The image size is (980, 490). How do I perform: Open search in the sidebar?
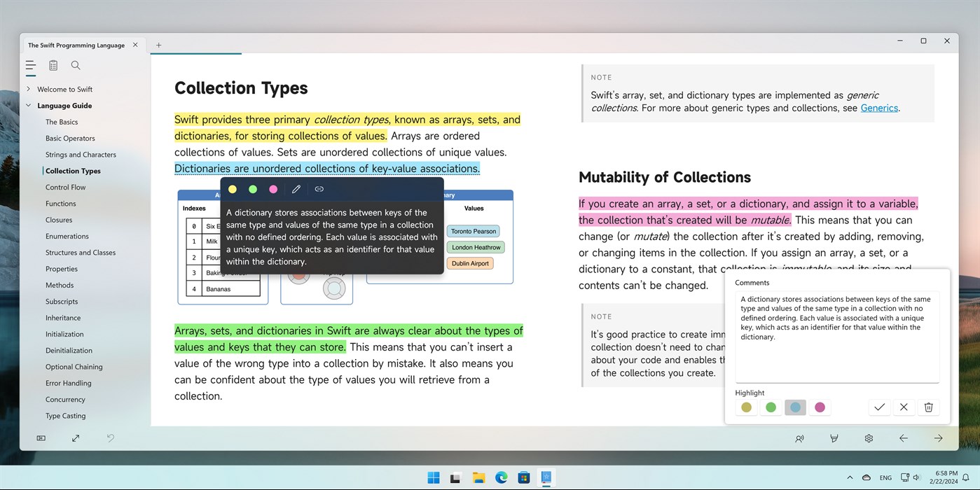coord(75,65)
